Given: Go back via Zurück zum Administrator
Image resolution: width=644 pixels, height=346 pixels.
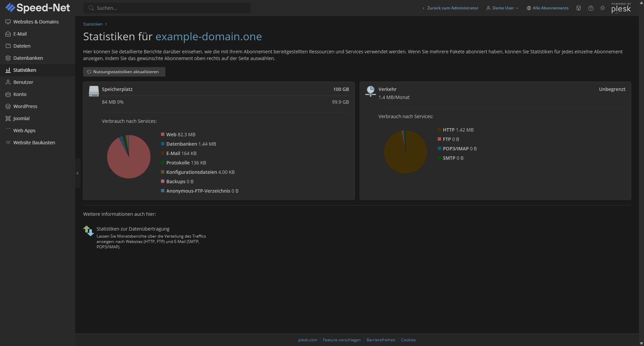Looking at the screenshot, I should 450,8.
